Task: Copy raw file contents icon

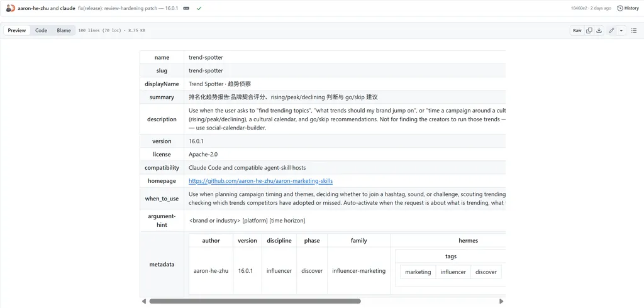Action: [x=589, y=30]
